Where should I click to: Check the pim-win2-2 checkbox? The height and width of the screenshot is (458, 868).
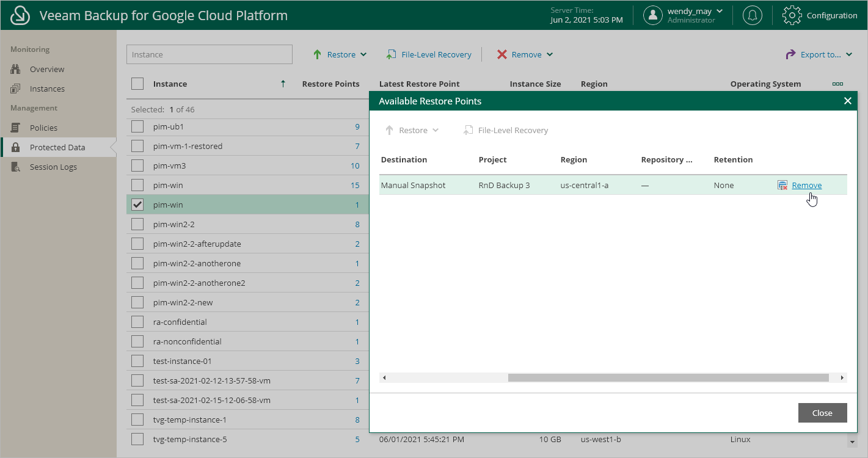pyautogui.click(x=137, y=224)
